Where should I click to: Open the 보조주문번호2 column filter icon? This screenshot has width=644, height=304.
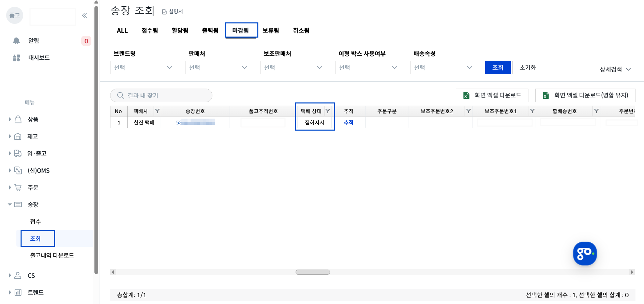pos(468,111)
